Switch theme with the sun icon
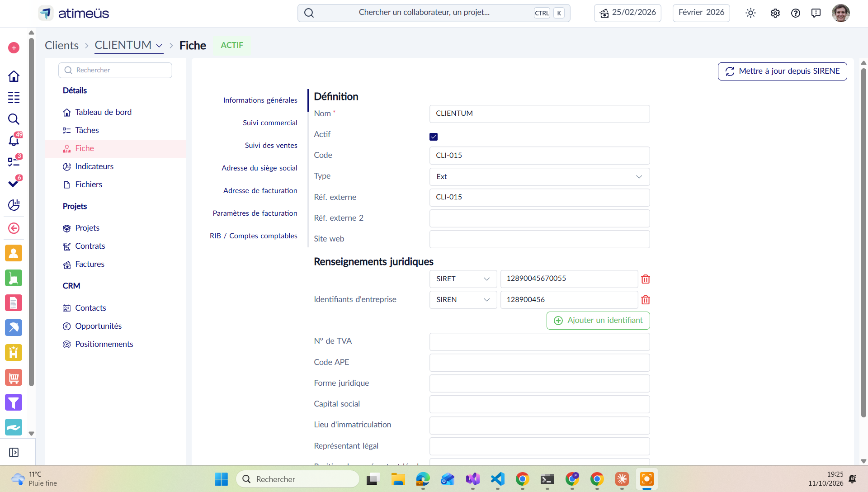The height and width of the screenshot is (492, 868). pyautogui.click(x=750, y=13)
